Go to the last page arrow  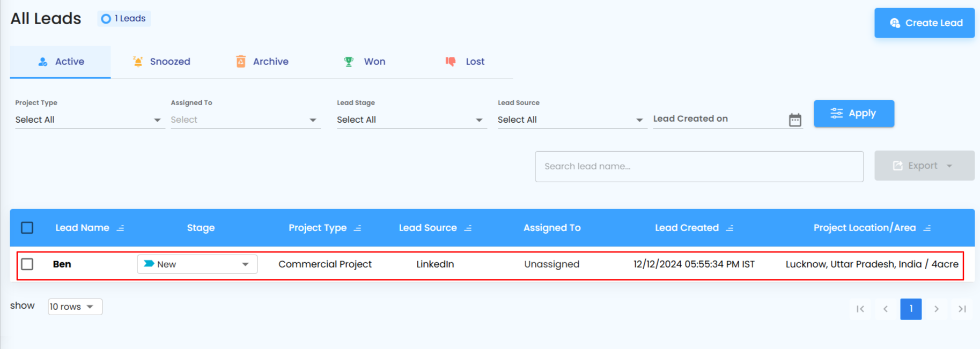tap(962, 309)
